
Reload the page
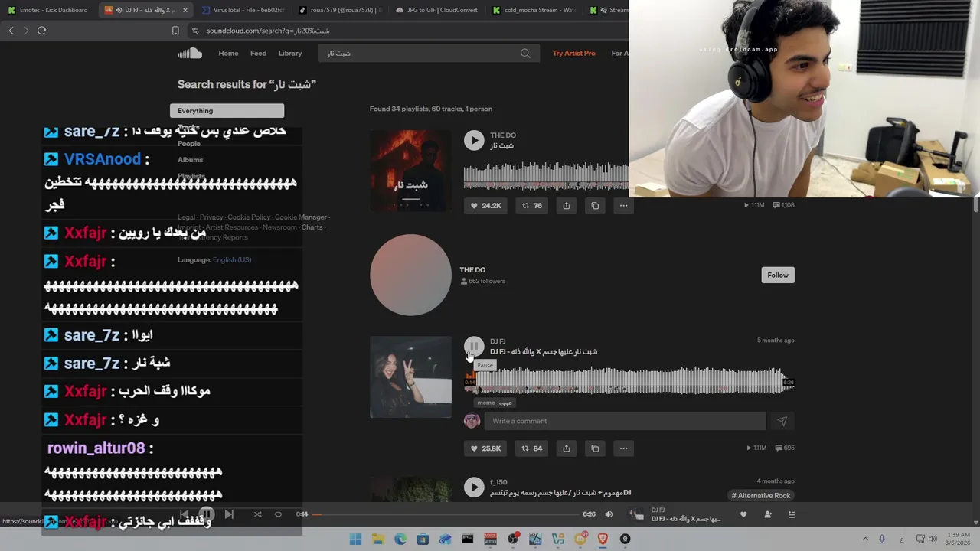pyautogui.click(x=41, y=31)
